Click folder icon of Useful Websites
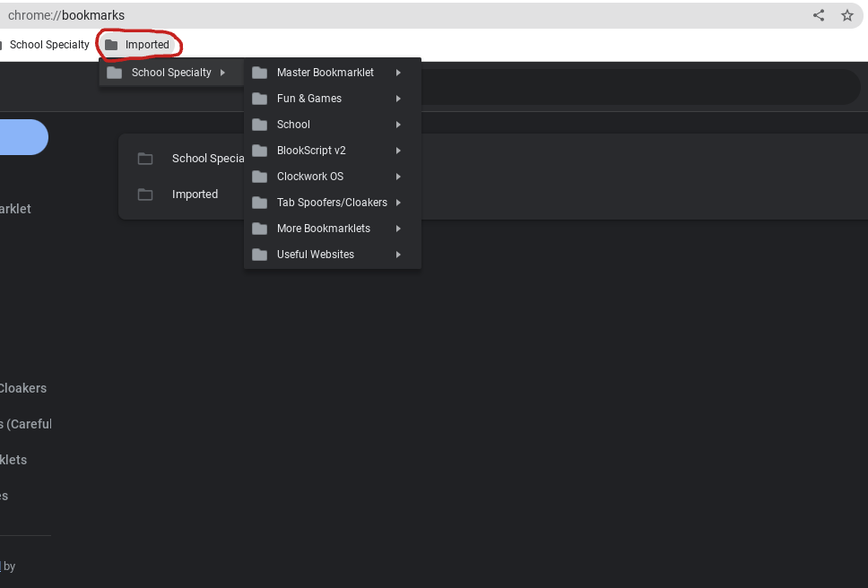 click(260, 255)
